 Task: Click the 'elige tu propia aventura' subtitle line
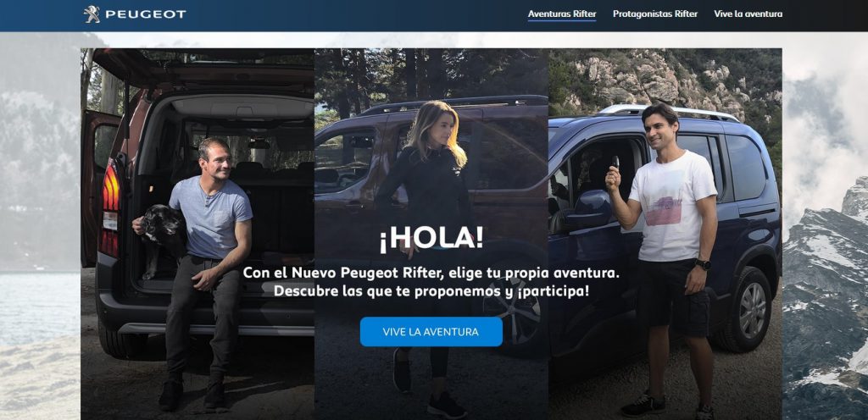(431, 273)
